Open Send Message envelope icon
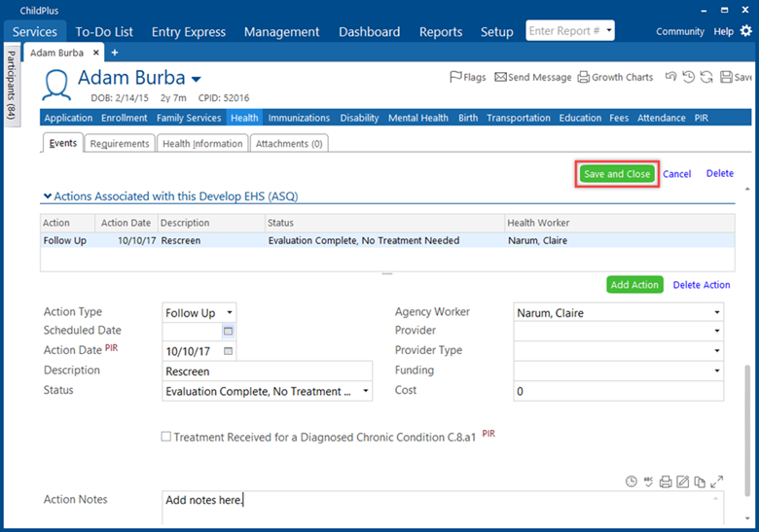The height and width of the screenshot is (532, 759). tap(500, 78)
